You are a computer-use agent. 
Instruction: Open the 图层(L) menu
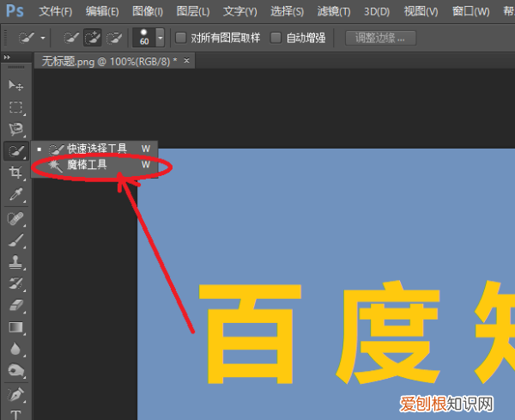193,12
